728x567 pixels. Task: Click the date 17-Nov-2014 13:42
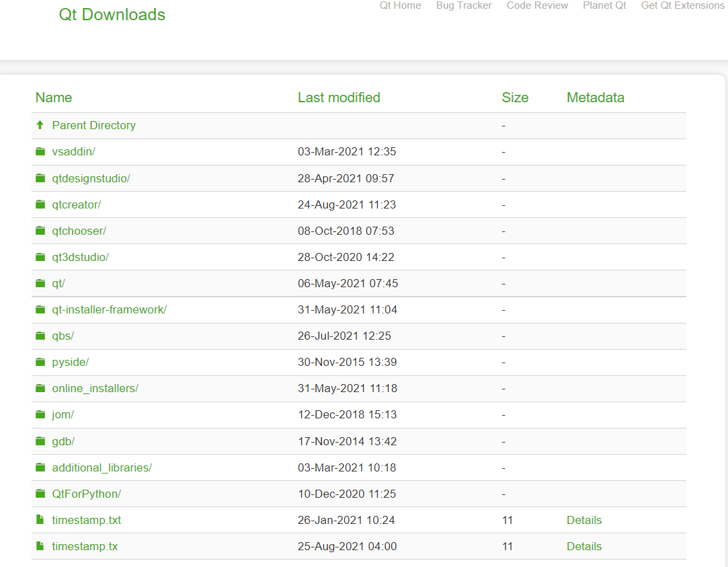[x=348, y=442]
